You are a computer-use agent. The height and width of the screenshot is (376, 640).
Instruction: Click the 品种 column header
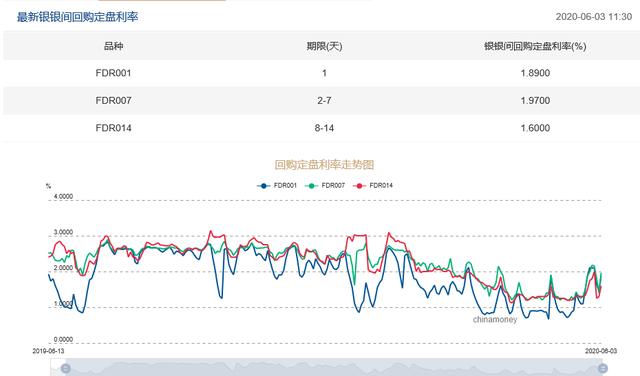(x=113, y=46)
